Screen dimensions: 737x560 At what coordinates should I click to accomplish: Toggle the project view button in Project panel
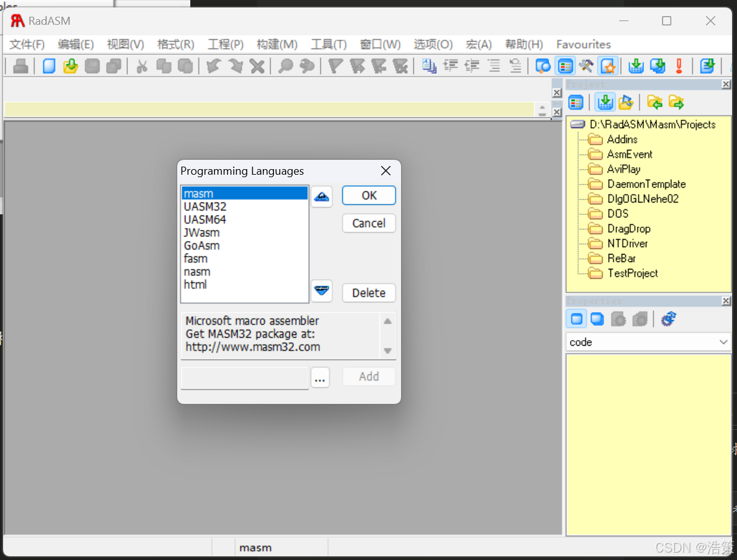tap(576, 102)
